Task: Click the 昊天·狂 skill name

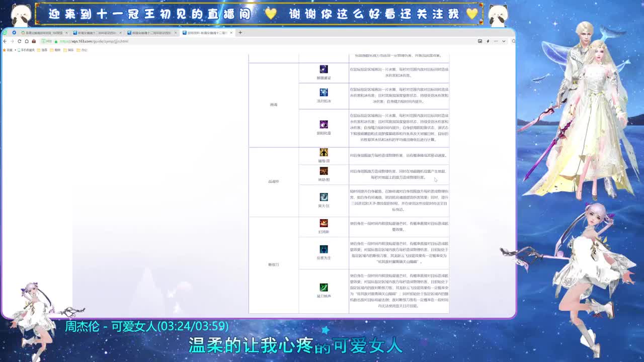Action: (324, 206)
